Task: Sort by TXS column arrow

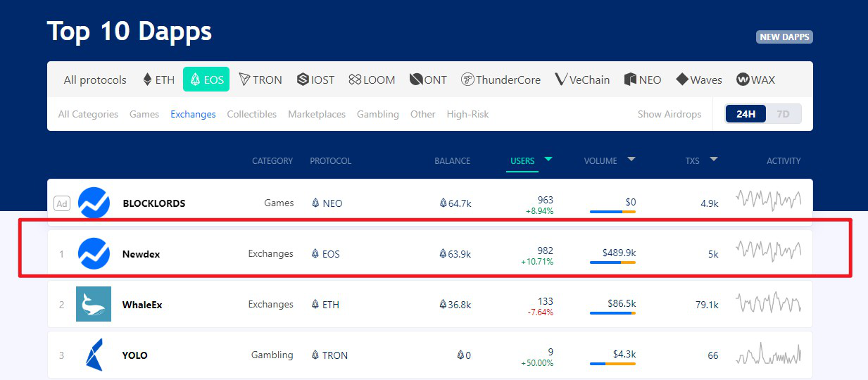Action: [x=714, y=160]
